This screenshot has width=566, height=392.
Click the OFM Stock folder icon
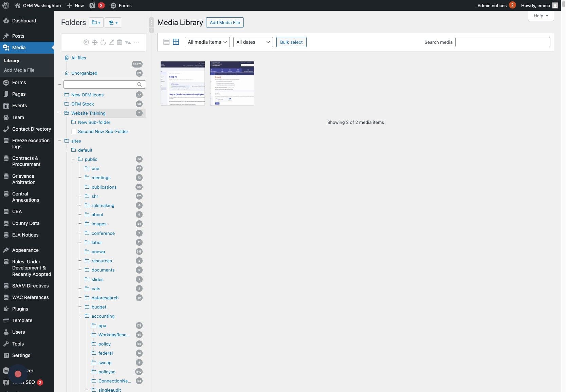[67, 104]
